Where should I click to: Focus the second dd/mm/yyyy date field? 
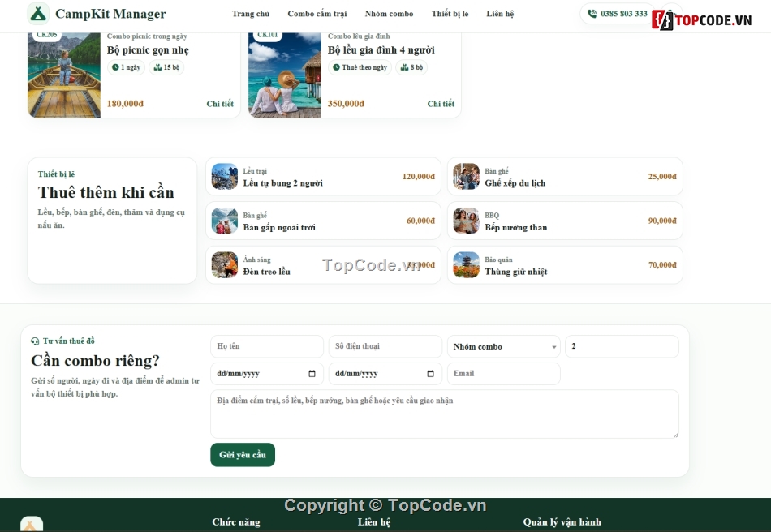click(385, 374)
